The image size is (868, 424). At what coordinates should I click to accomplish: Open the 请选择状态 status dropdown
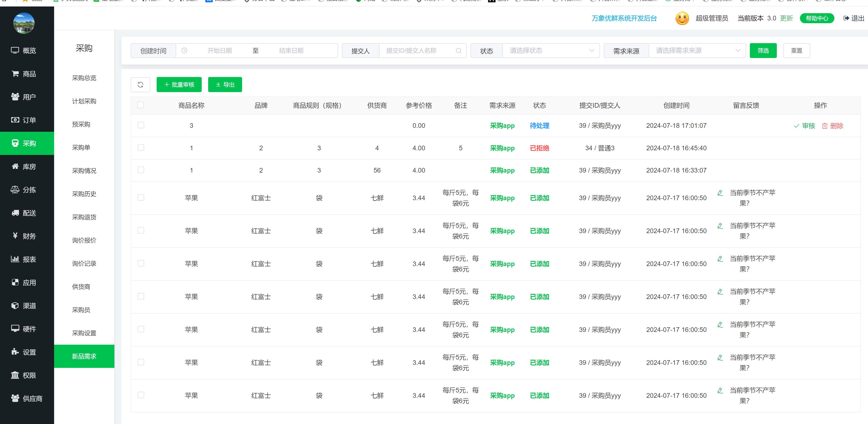click(551, 51)
